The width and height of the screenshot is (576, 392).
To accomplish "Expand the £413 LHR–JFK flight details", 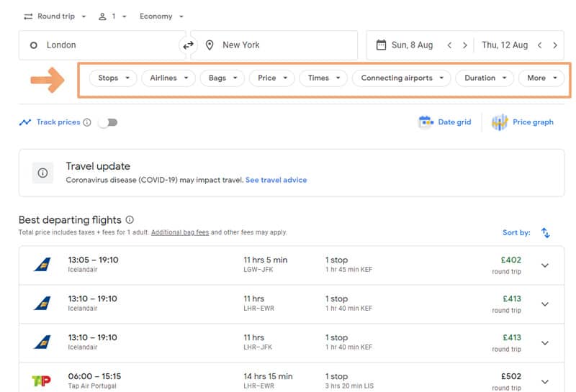I will pyautogui.click(x=545, y=343).
